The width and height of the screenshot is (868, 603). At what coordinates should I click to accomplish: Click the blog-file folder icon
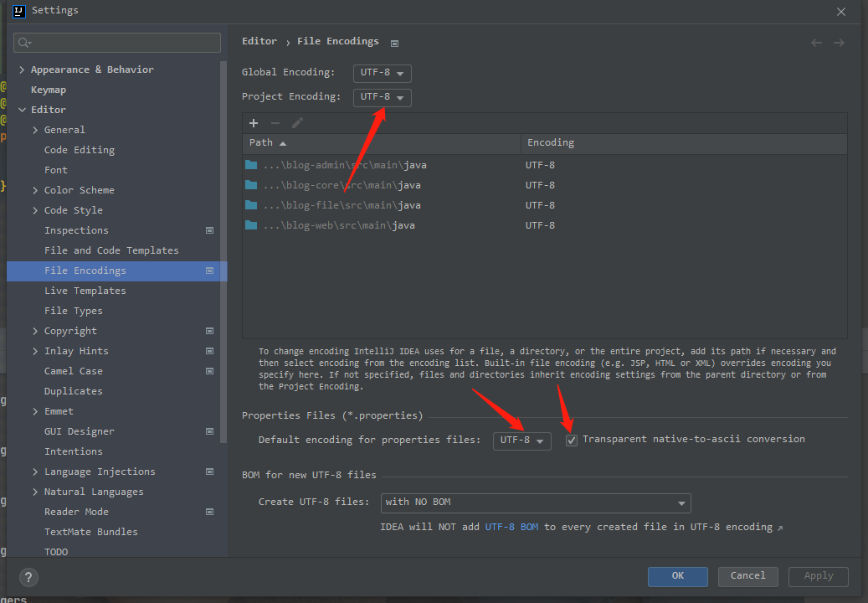tap(251, 205)
